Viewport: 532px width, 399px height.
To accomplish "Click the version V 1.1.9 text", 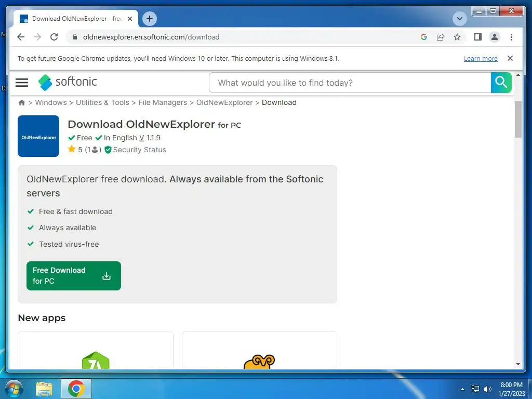I will click(150, 138).
